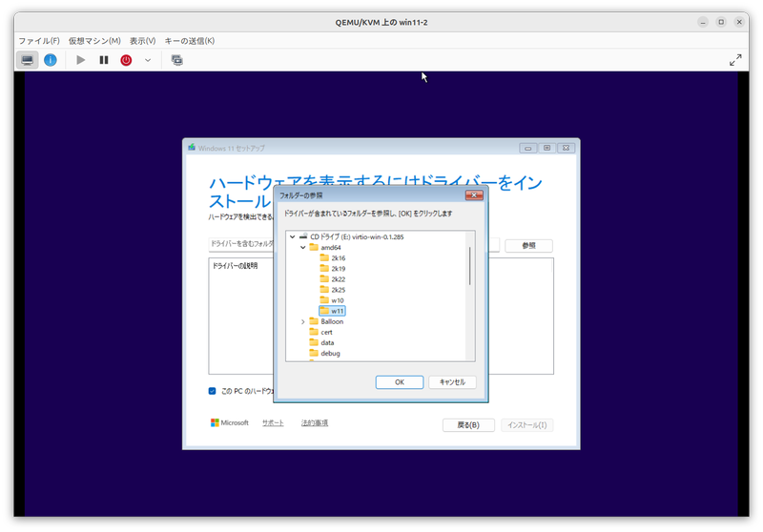Open the shutdown options dropdown arrow

(x=148, y=60)
